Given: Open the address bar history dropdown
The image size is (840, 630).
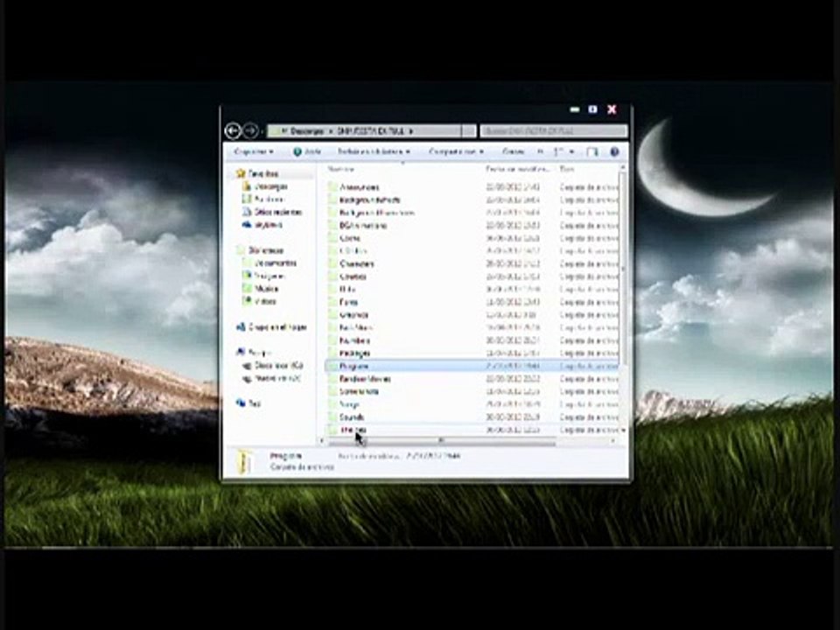Looking at the screenshot, I should tap(469, 130).
